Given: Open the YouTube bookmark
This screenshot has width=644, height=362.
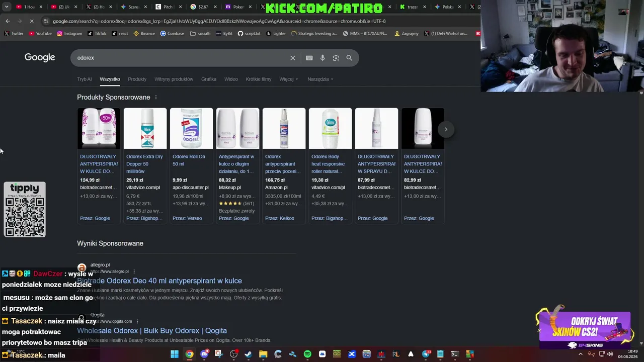Looking at the screenshot, I should point(40,34).
